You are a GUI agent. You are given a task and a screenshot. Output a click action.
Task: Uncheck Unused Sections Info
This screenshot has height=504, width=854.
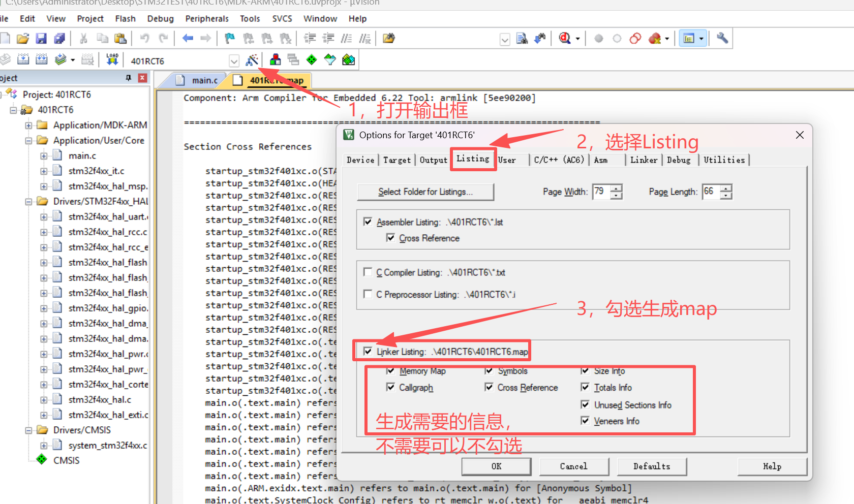click(x=585, y=404)
